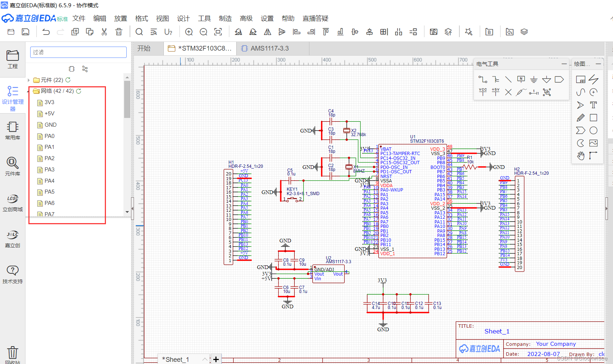Select the Rectangle drawing tool
The image size is (613, 364).
coord(593,118)
